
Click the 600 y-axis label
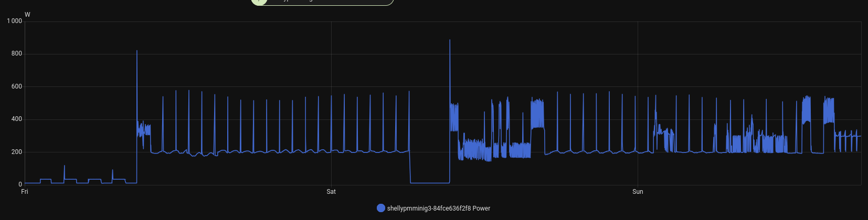[17, 86]
